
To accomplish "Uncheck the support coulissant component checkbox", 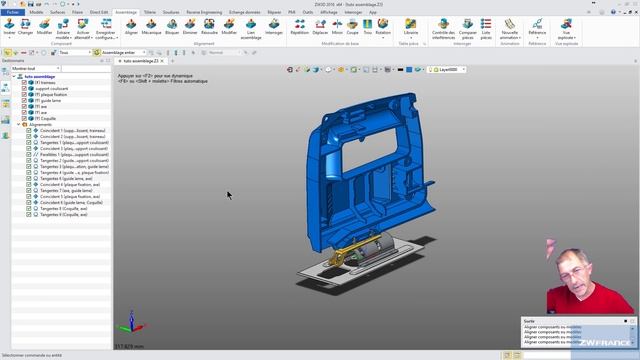I will (24, 89).
